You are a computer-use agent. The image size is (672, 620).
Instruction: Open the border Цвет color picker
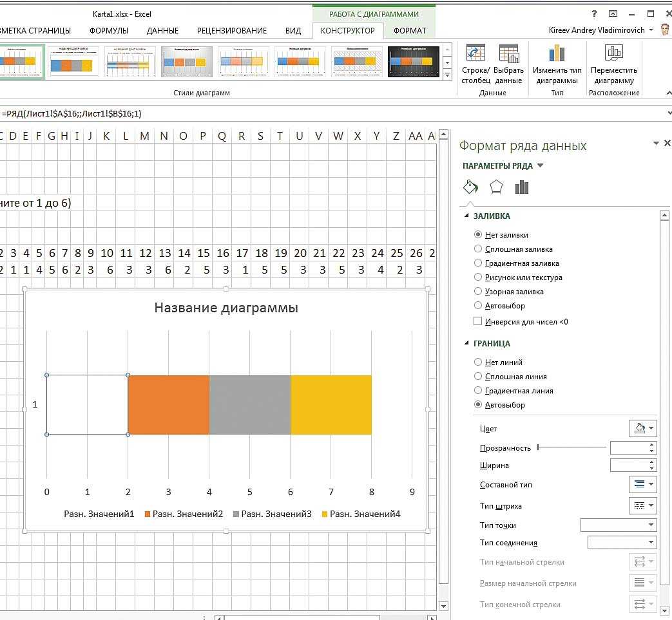pos(642,428)
